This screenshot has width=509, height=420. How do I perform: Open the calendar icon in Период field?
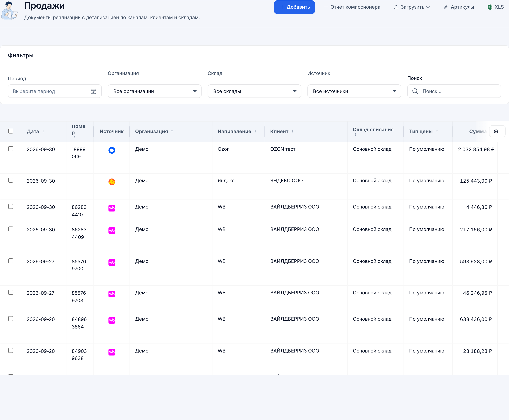coord(93,91)
